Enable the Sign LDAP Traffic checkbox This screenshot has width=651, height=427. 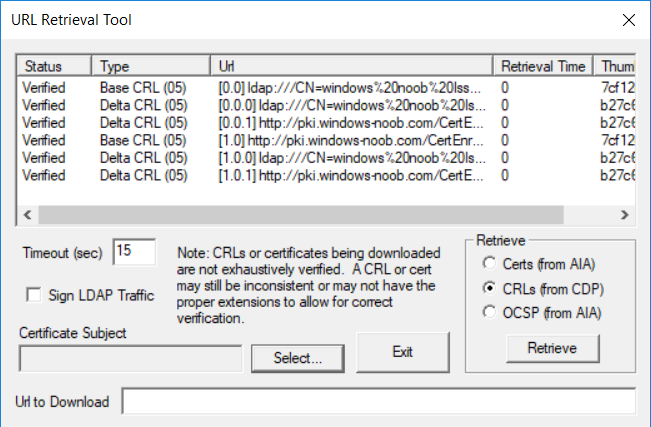click(x=34, y=295)
